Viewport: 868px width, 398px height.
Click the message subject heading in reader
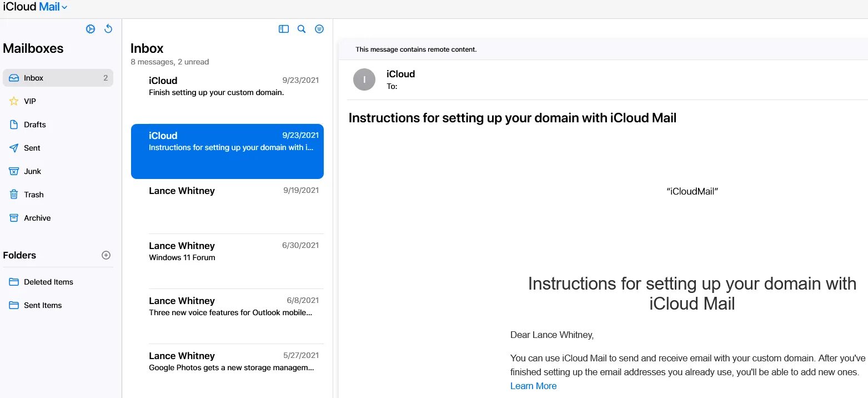coord(512,118)
